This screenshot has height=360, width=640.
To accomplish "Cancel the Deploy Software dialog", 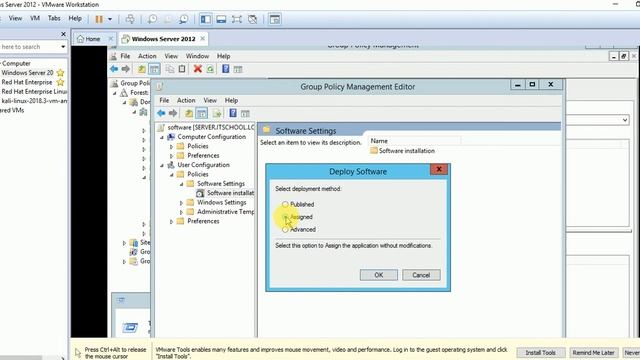I will point(421,275).
